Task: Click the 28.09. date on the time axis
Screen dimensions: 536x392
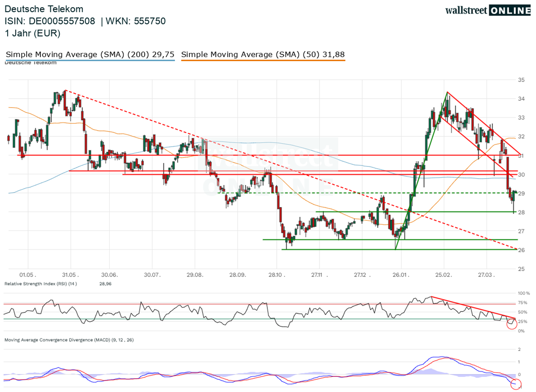Action: pos(237,275)
